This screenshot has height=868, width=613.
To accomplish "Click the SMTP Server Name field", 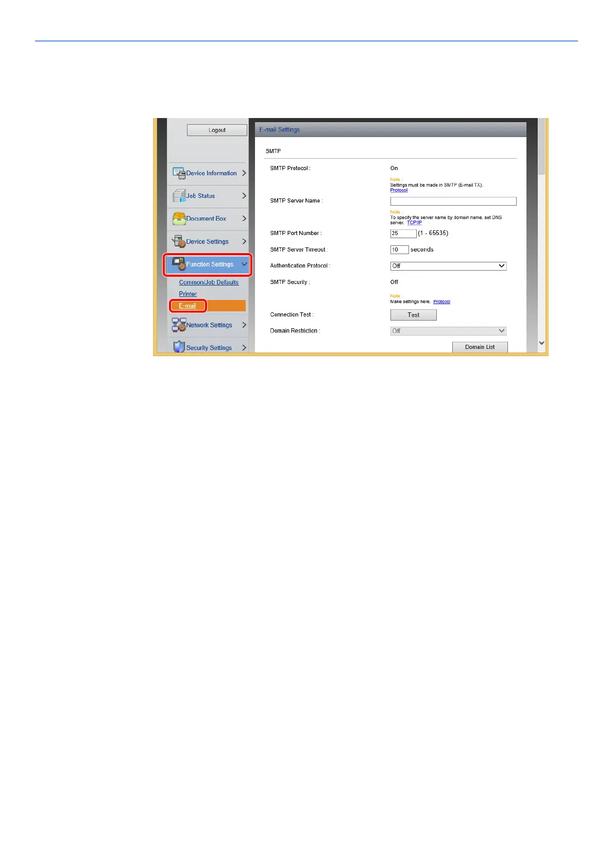I will click(453, 201).
